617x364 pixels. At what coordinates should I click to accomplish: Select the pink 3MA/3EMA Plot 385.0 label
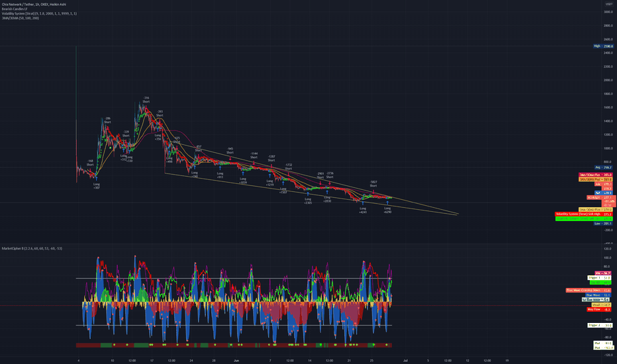596,175
